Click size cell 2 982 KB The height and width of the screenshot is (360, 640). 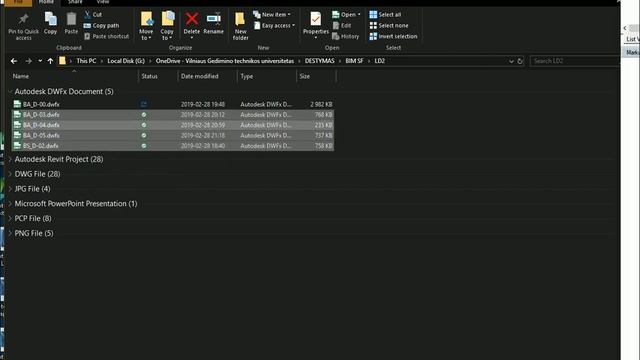coord(321,104)
